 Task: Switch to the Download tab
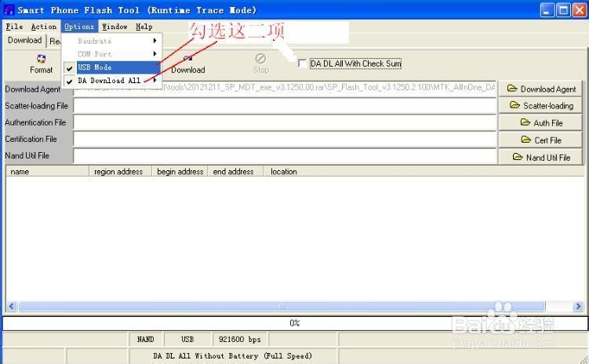[25, 40]
